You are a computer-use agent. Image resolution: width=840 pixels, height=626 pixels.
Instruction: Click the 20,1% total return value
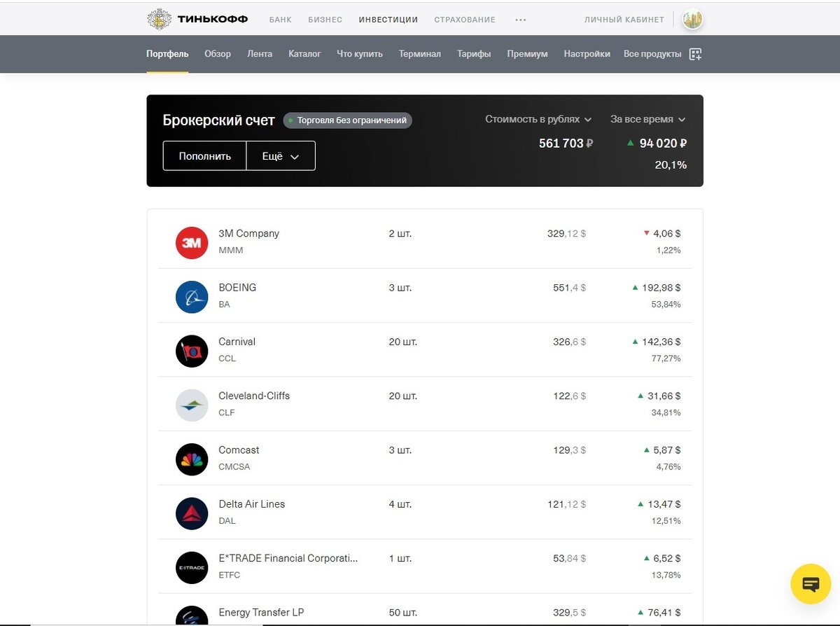671,165
